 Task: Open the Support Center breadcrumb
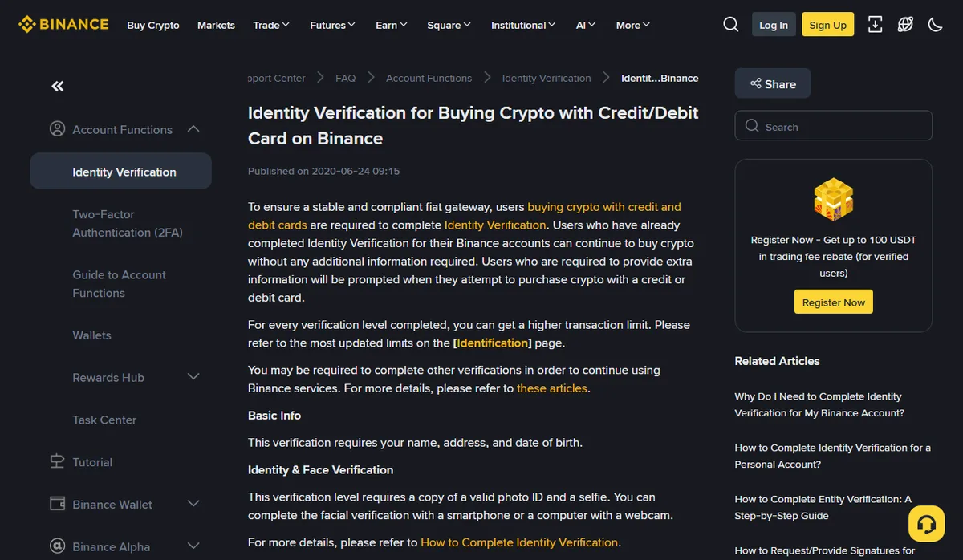277,78
